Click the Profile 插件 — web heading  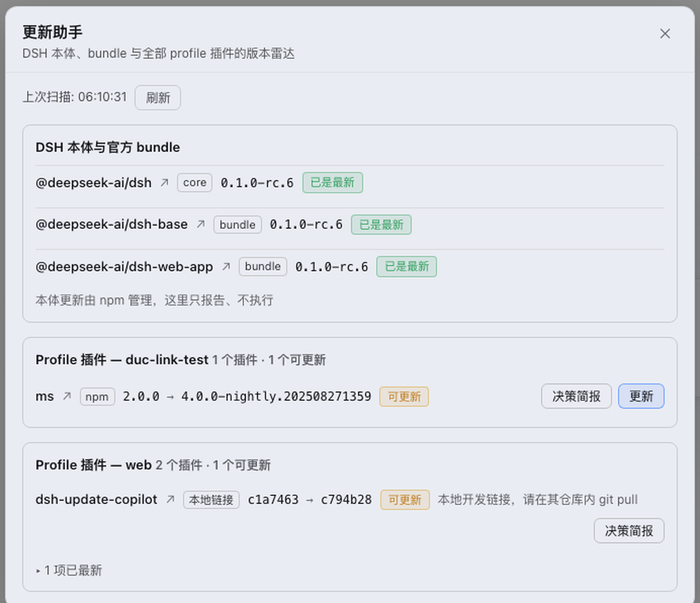click(94, 465)
